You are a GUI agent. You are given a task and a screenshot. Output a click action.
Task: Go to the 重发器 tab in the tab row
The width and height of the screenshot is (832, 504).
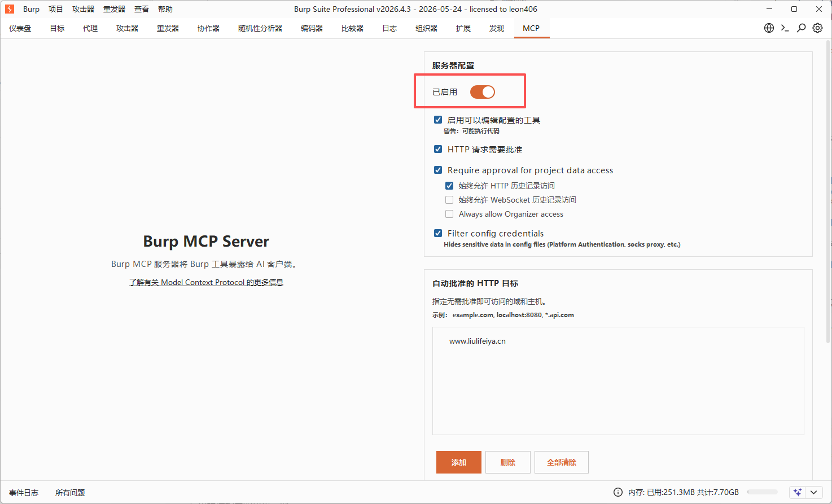[x=168, y=28]
